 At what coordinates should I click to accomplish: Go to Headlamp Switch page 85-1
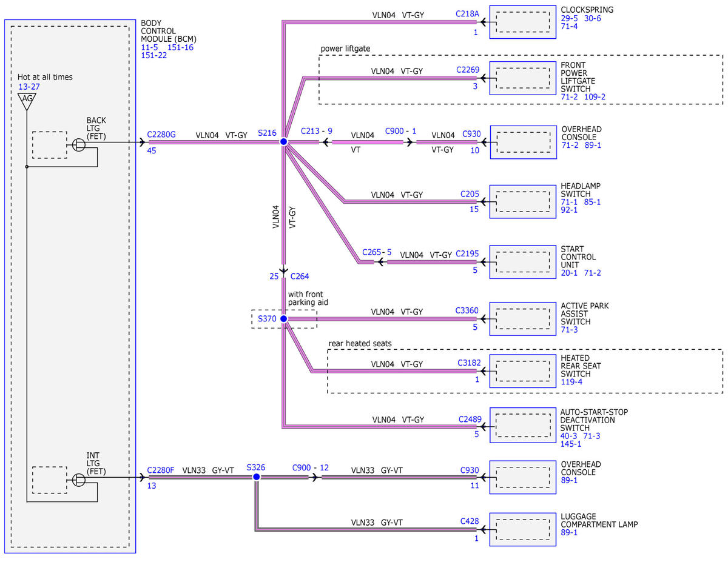pos(592,202)
